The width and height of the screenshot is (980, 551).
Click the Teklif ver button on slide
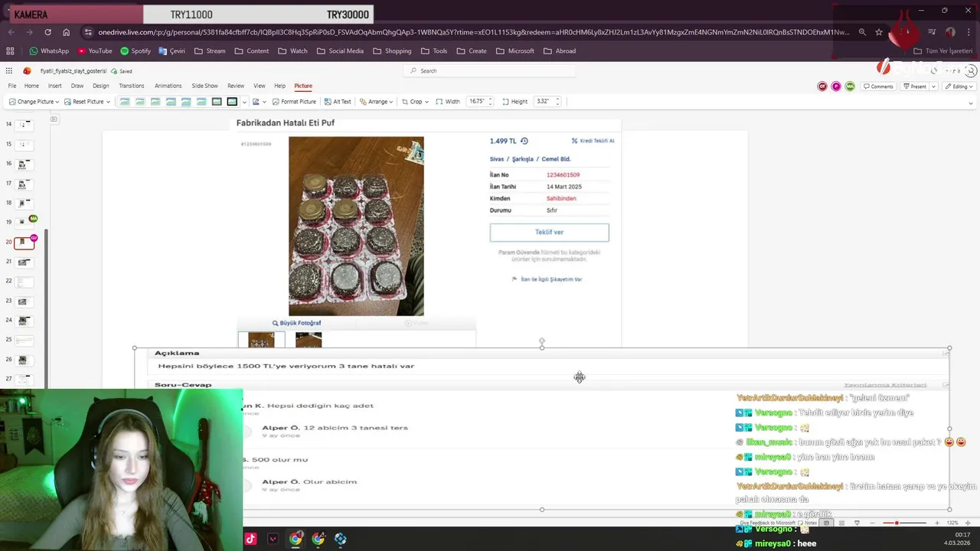click(549, 232)
